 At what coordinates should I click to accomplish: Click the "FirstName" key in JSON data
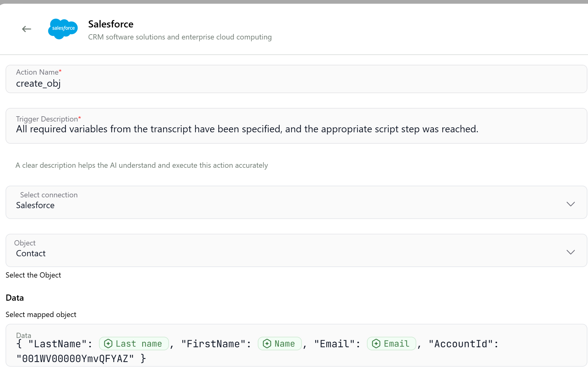(213, 344)
